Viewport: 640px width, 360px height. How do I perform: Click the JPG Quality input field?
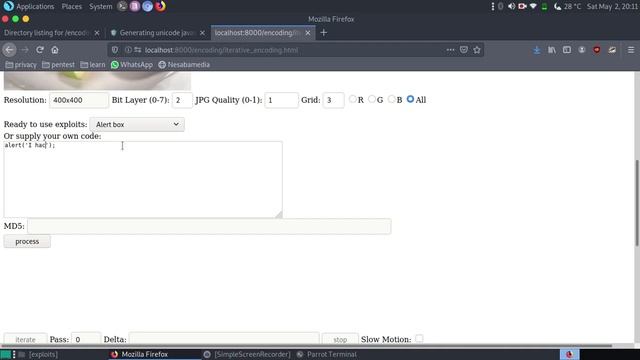281,100
